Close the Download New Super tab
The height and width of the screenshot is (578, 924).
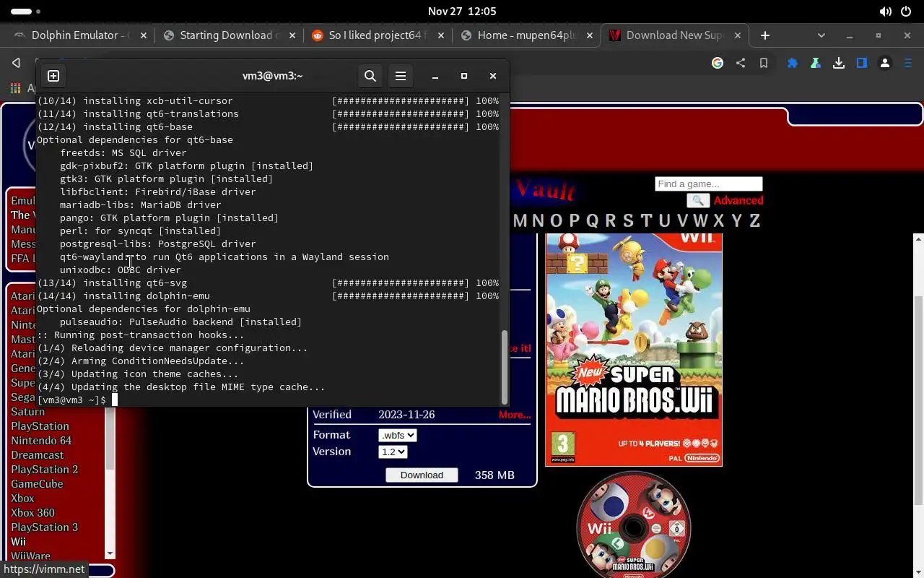(x=738, y=35)
